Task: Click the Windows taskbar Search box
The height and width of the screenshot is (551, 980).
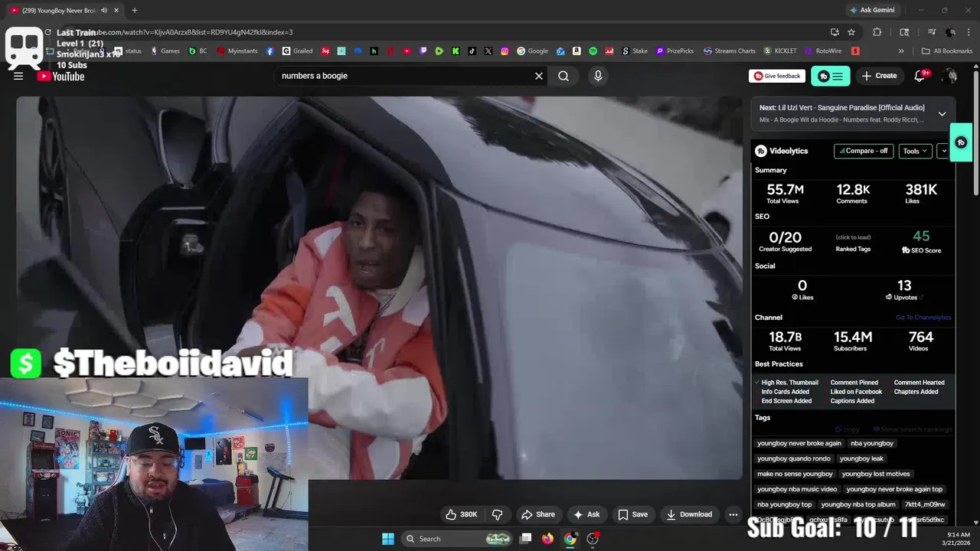Action: click(x=456, y=539)
